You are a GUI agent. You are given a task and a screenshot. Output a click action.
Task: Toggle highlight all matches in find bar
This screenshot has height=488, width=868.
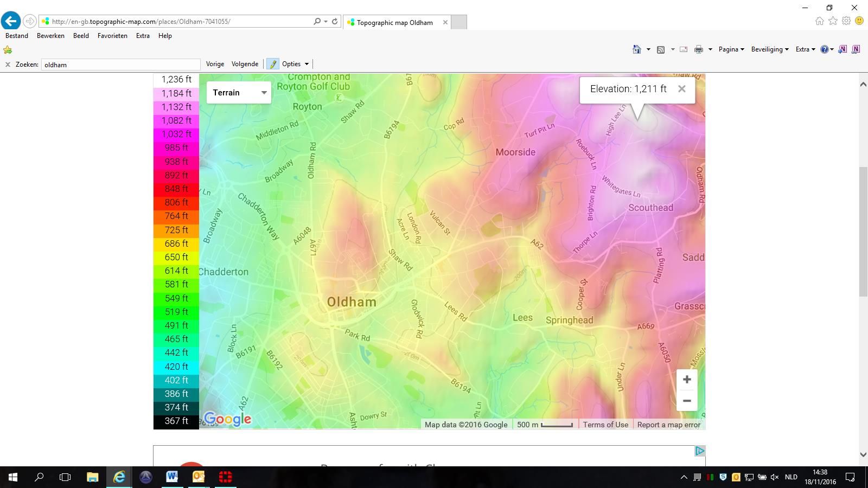[x=272, y=64]
